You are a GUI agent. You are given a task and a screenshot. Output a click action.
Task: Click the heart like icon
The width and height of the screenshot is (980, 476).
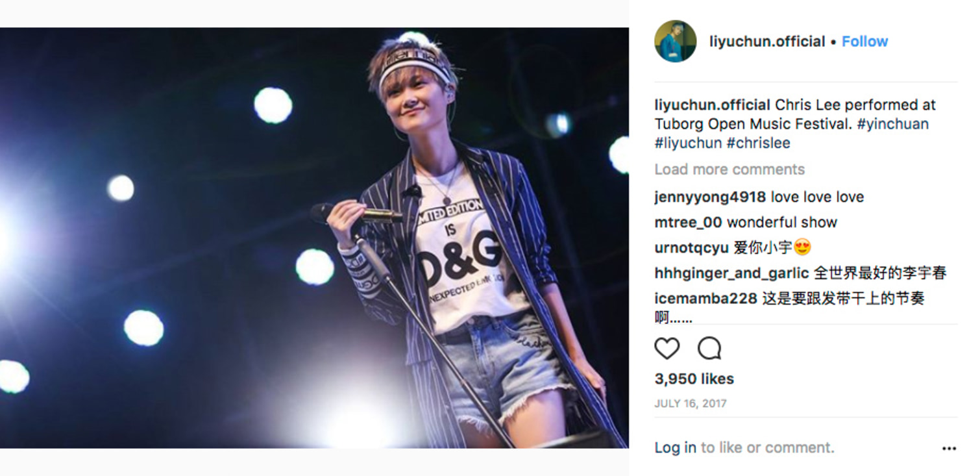point(667,349)
